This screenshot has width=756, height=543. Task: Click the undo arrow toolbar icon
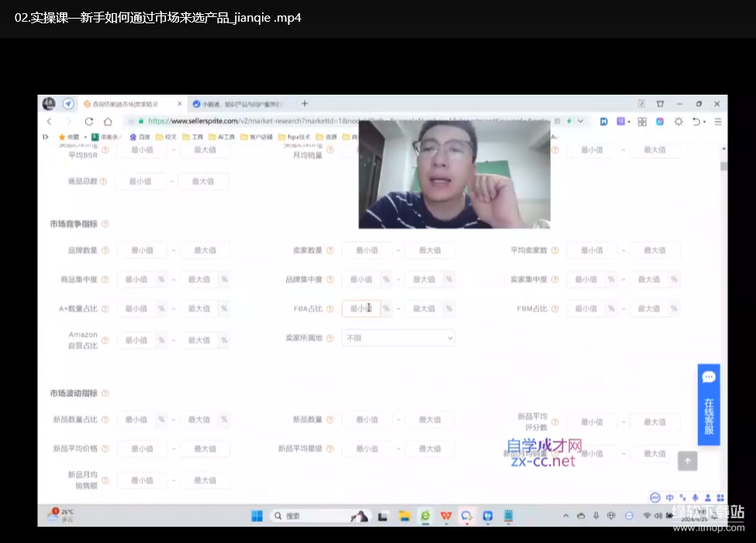(x=696, y=122)
